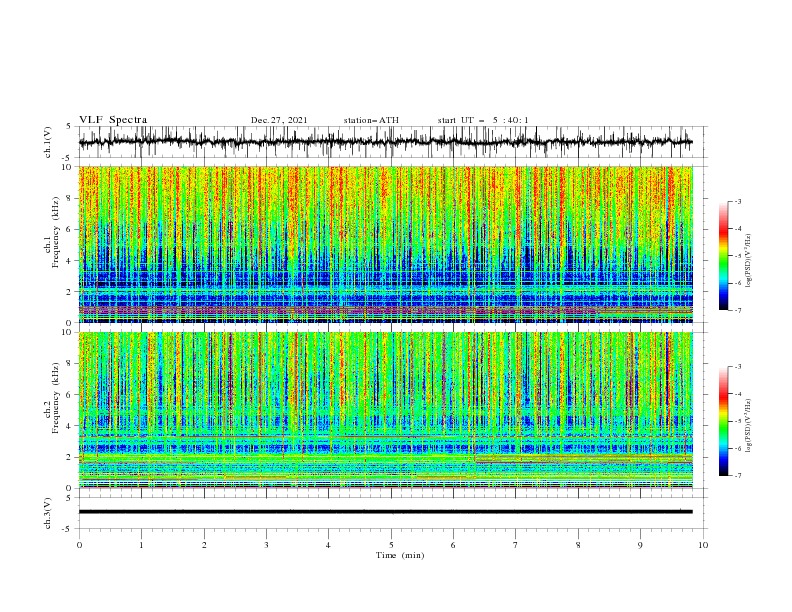Click the "-7" tick on the ch.2 colorbar

click(x=737, y=476)
